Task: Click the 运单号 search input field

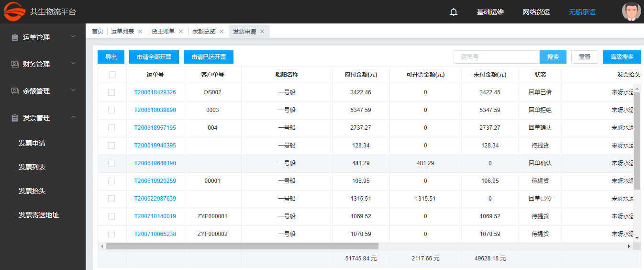Action: tap(496, 57)
